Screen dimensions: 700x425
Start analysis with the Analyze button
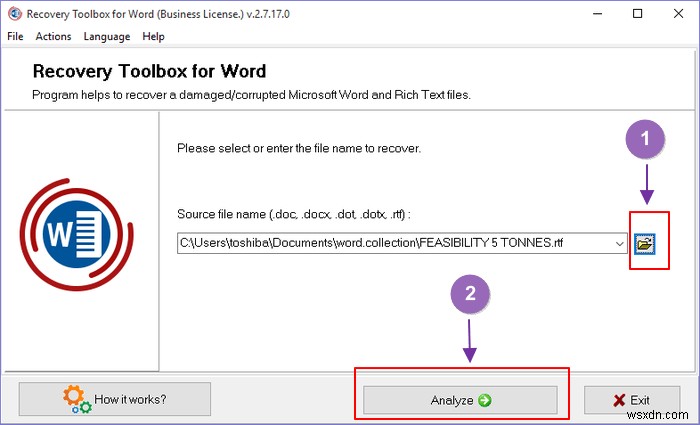pos(460,400)
